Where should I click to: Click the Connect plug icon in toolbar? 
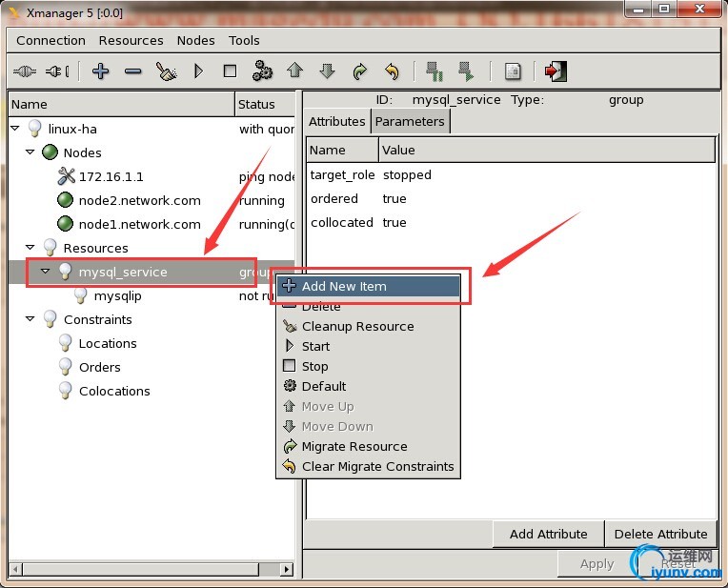pyautogui.click(x=25, y=71)
